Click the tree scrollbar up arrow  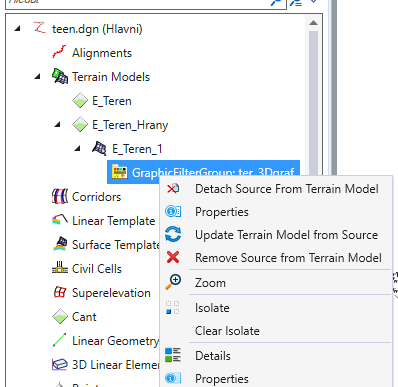(x=313, y=23)
